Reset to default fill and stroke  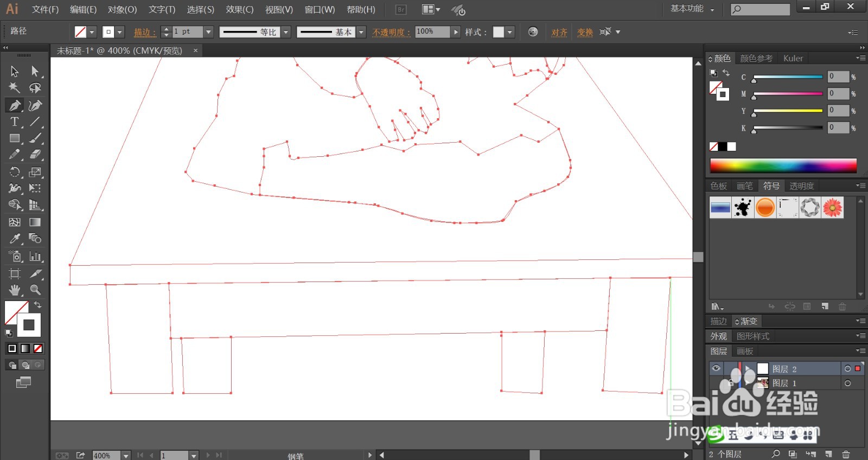pyautogui.click(x=9, y=333)
